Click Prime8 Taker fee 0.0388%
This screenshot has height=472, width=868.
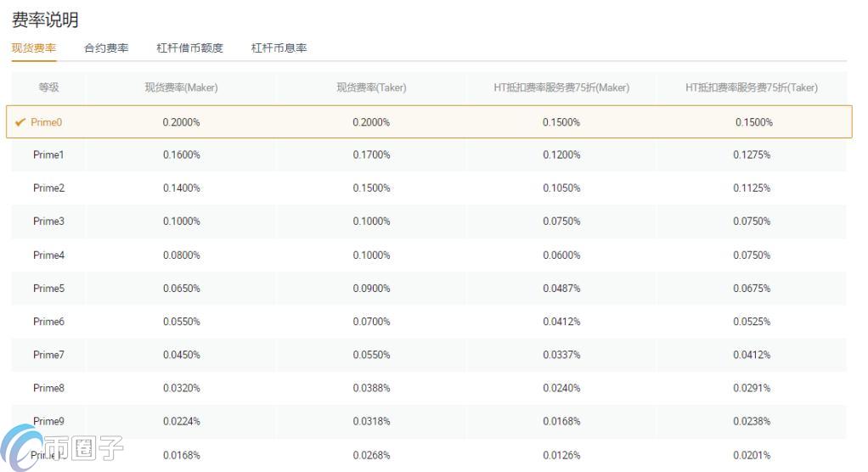[x=371, y=388]
